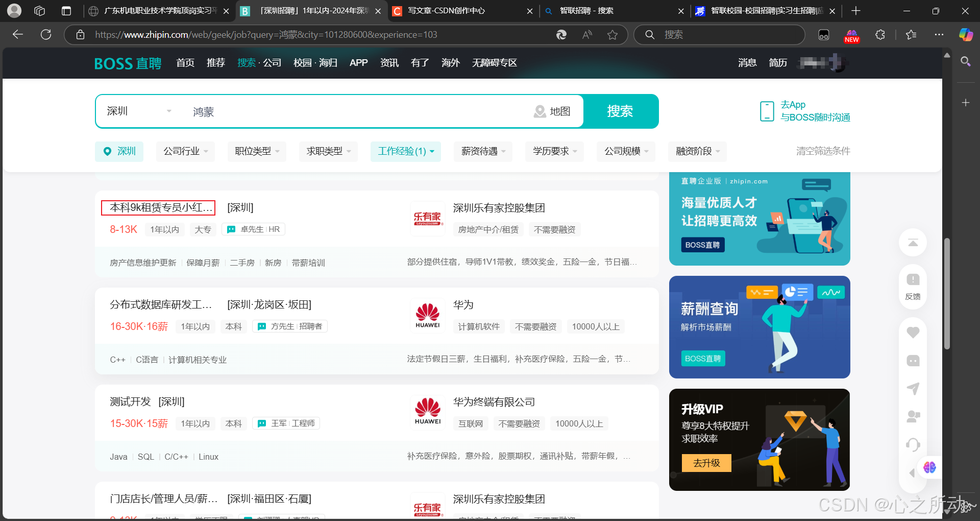Open the 深圳 city dropdown in search box
Image resolution: width=980 pixels, height=521 pixels.
coord(139,111)
